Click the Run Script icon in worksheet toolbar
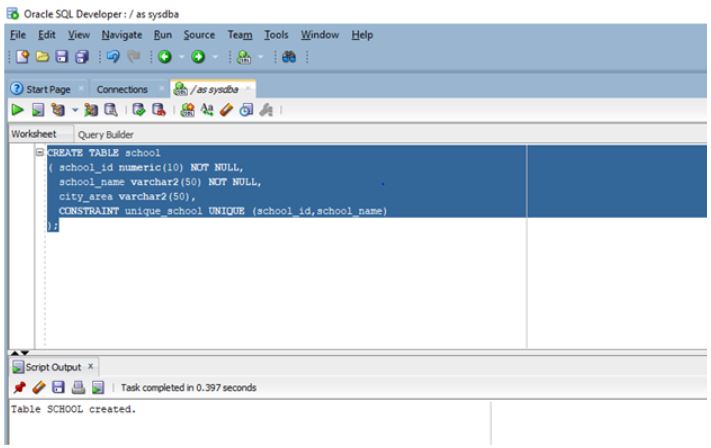Viewport: 711px width, 448px height. pos(38,110)
